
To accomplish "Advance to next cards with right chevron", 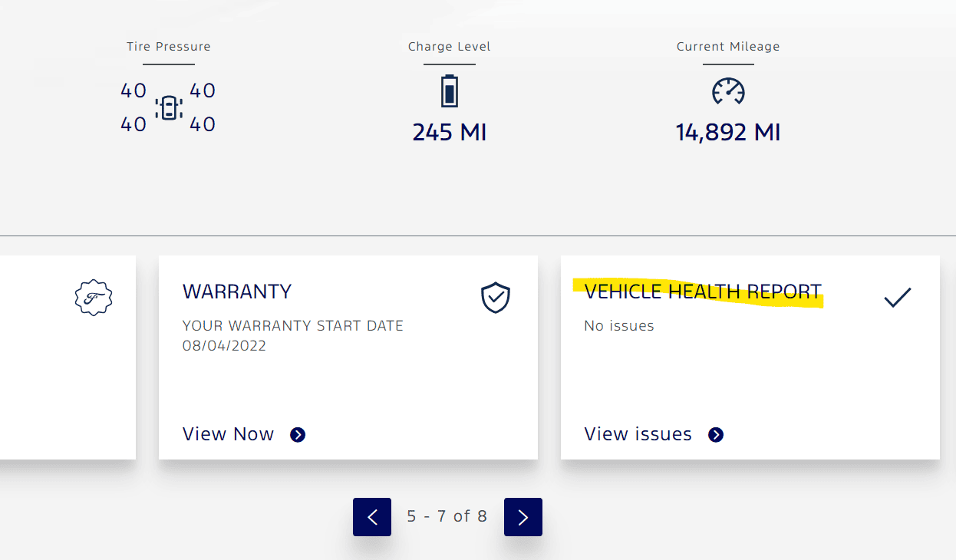I will point(523,517).
